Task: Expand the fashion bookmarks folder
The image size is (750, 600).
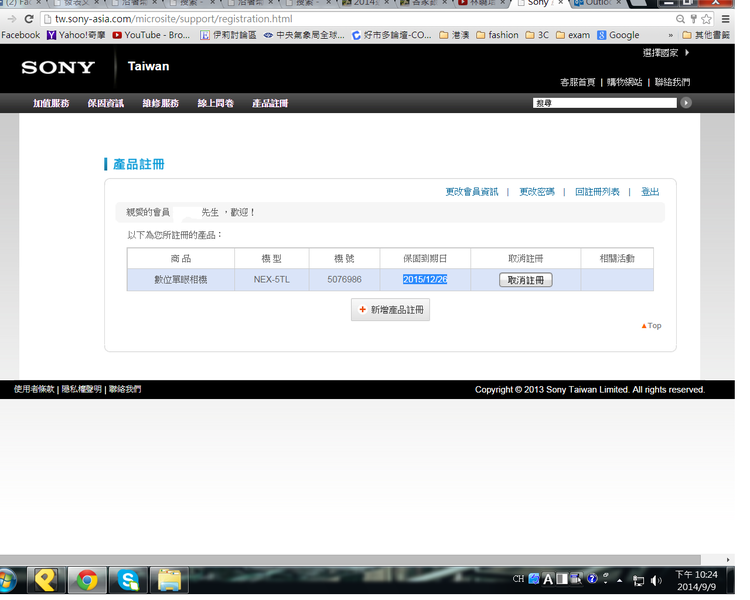Action: [x=497, y=35]
